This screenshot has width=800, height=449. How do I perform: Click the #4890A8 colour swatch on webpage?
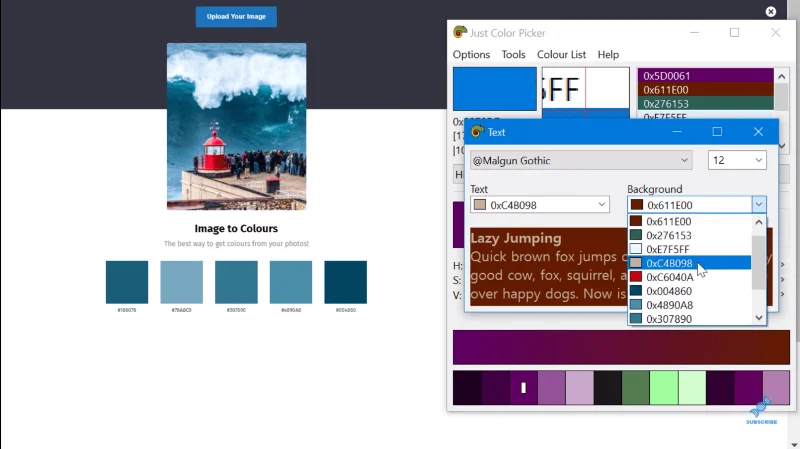point(291,282)
